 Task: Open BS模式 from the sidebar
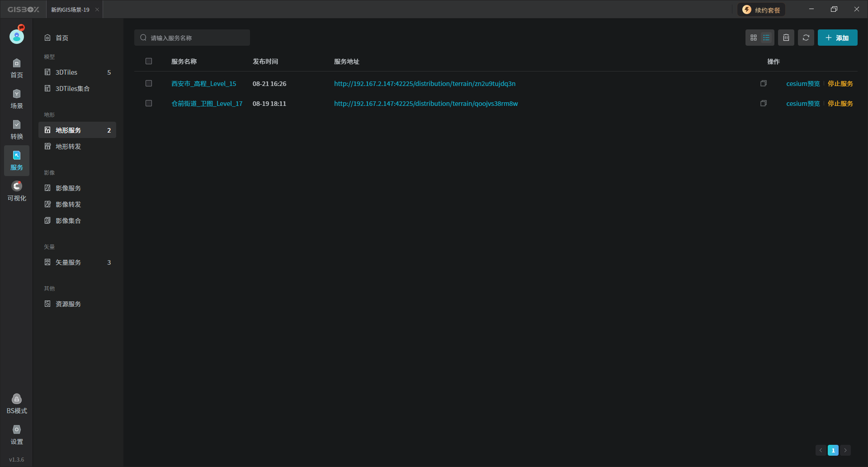point(17,404)
